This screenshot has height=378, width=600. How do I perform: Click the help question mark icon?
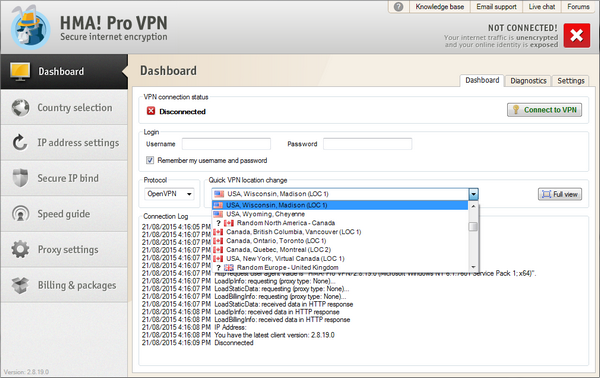coord(398,7)
